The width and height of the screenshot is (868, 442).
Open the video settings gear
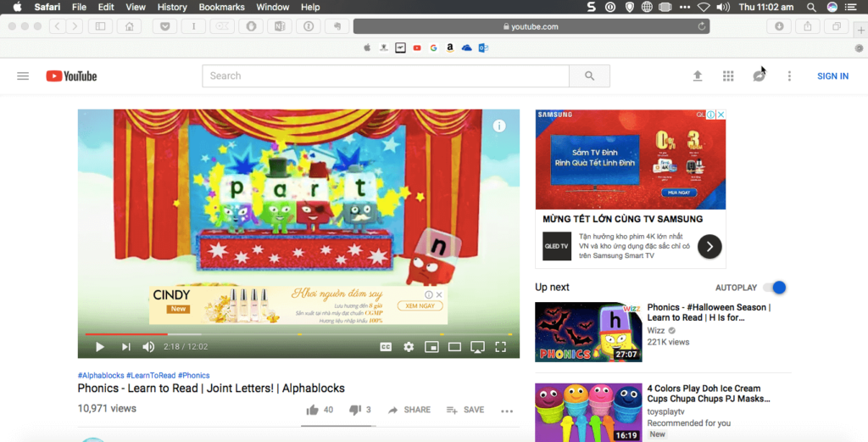[x=409, y=347]
